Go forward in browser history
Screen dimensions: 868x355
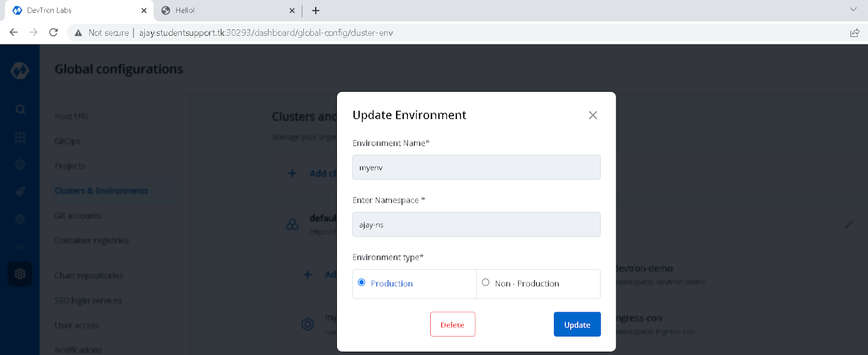point(34,33)
